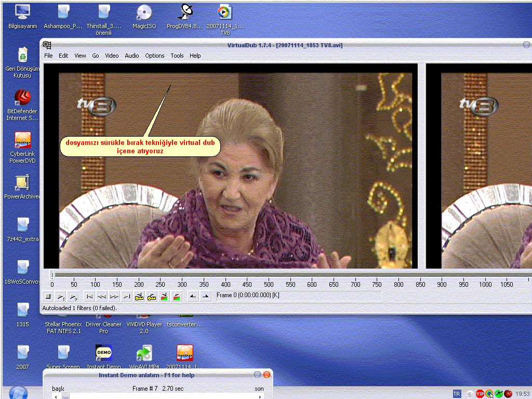
Task: Click the system clock showing 19:53
Action: (523, 394)
